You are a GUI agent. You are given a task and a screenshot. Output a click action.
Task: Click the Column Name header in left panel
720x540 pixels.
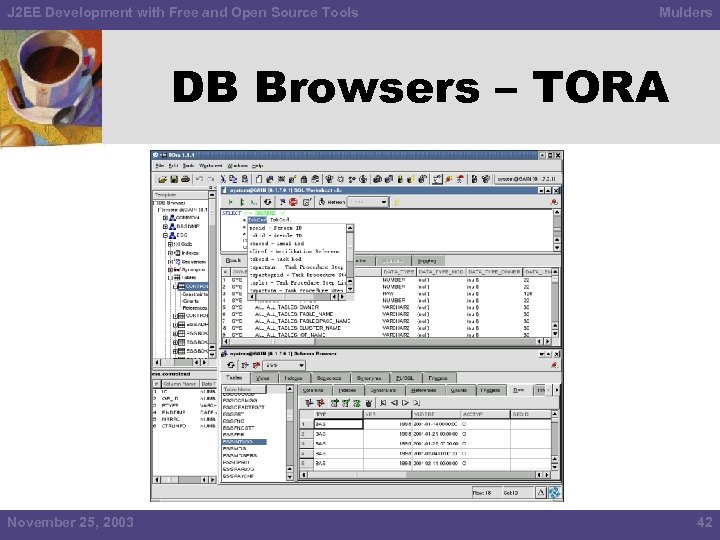[180, 383]
